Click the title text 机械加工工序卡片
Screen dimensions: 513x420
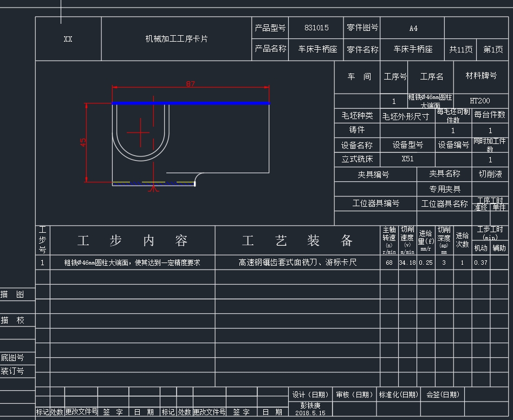click(177, 39)
